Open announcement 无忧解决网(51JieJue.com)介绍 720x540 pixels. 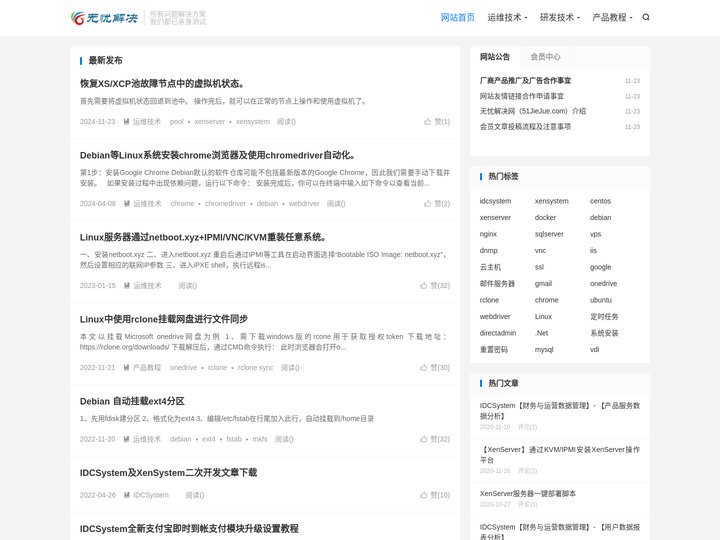(533, 111)
